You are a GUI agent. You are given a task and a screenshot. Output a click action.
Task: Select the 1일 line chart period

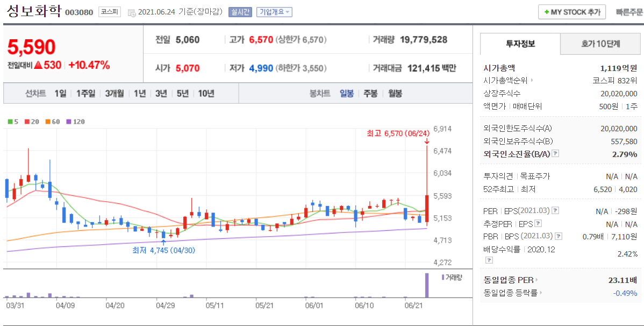(60, 94)
